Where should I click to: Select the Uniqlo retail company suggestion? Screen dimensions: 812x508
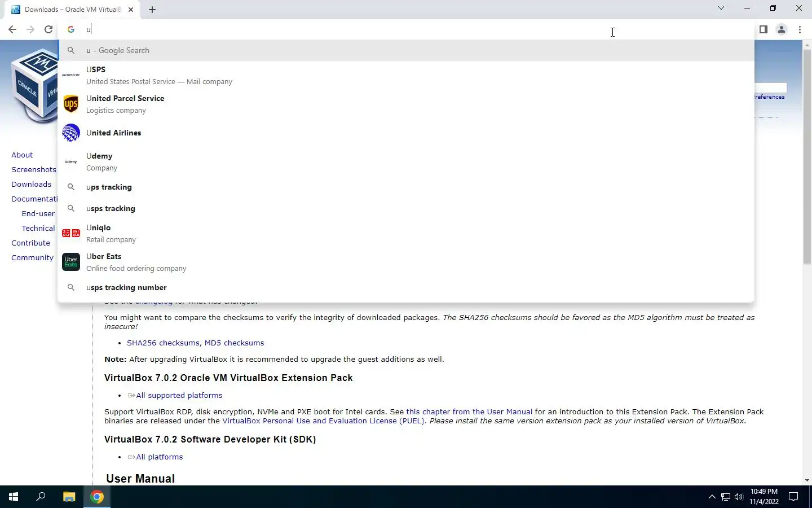click(x=406, y=233)
